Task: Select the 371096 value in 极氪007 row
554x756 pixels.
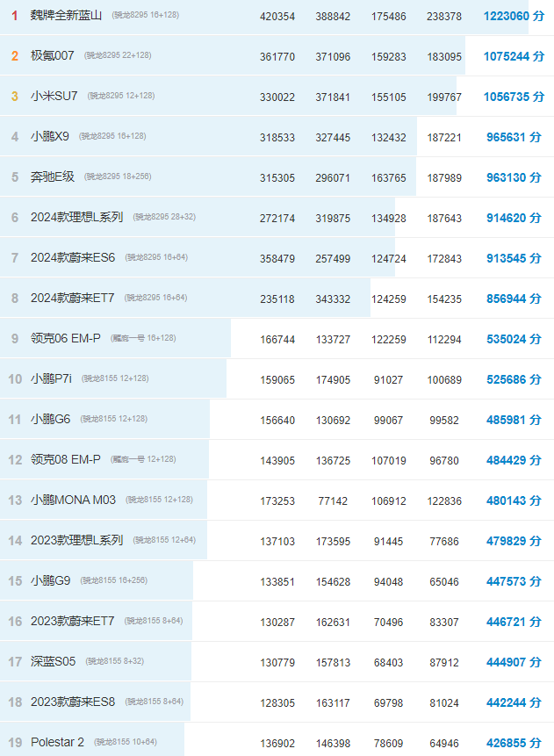Action: tap(333, 57)
